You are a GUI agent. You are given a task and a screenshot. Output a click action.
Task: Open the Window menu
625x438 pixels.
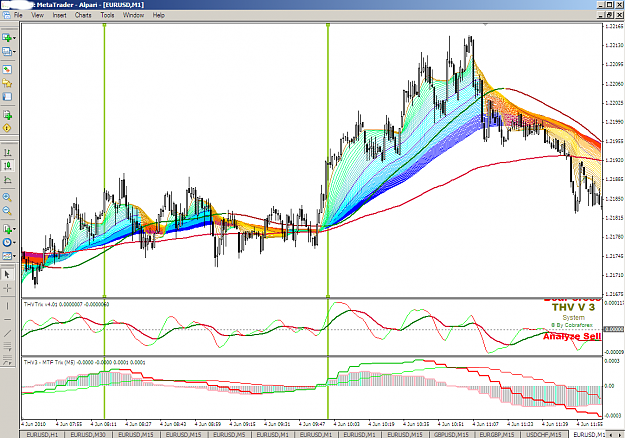(133, 15)
